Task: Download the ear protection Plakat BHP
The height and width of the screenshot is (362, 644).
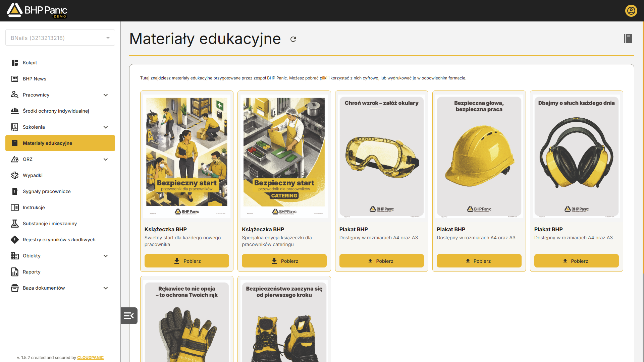Action: (577, 261)
